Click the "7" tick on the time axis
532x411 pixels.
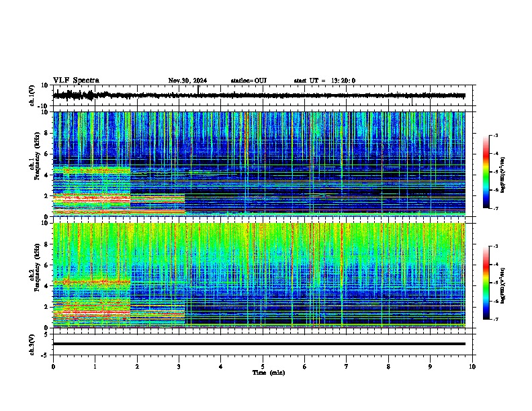point(347,367)
